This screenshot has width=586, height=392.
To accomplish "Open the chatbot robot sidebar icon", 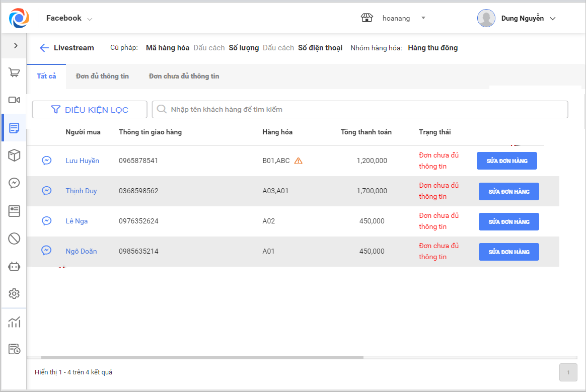I will (x=14, y=266).
